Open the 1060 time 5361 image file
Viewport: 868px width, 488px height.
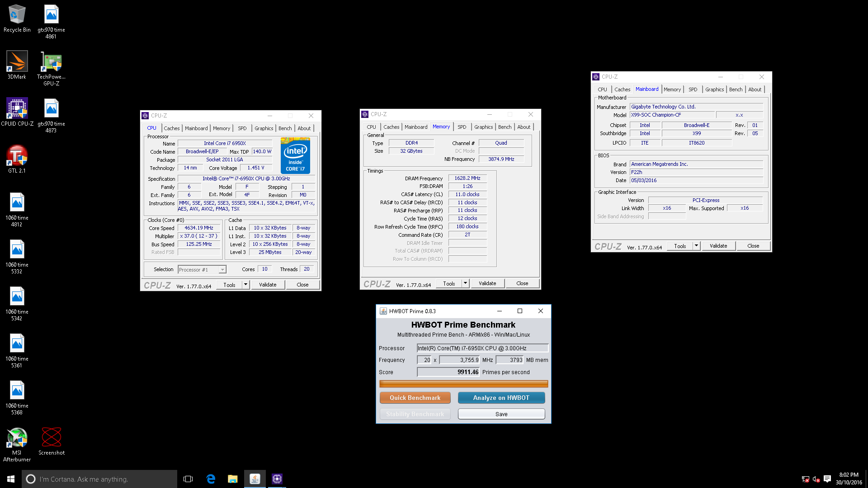17,351
